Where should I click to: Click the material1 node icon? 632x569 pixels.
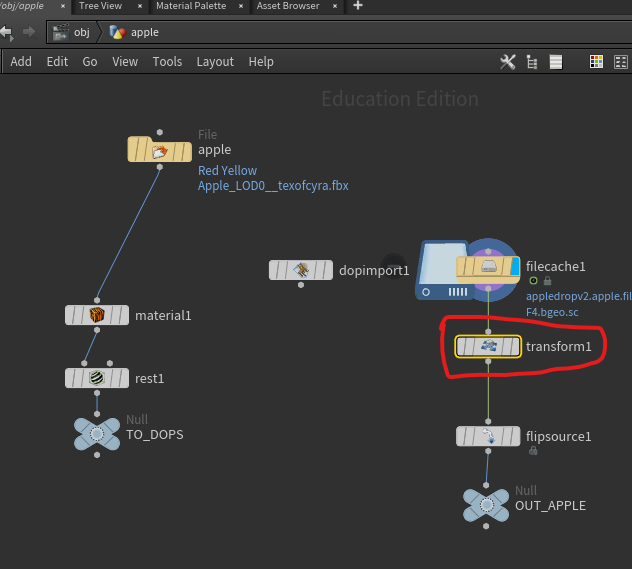[x=97, y=315]
